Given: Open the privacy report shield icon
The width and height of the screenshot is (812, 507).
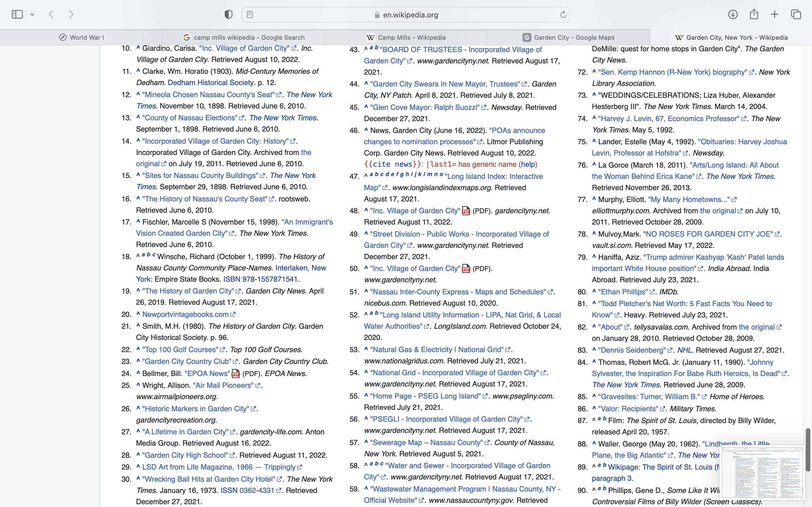Looking at the screenshot, I should coord(228,14).
